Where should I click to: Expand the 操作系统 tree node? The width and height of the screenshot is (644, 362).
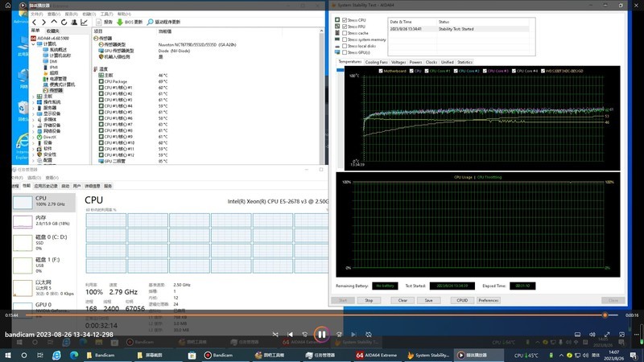click(34, 102)
